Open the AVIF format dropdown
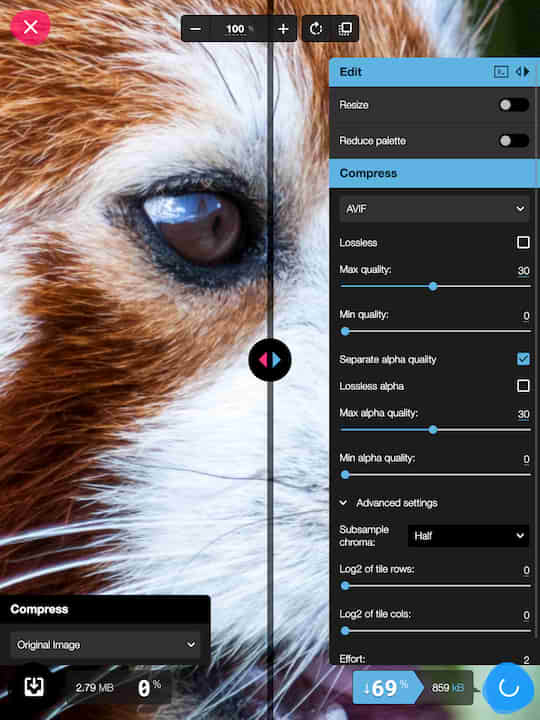The image size is (540, 720). click(434, 209)
